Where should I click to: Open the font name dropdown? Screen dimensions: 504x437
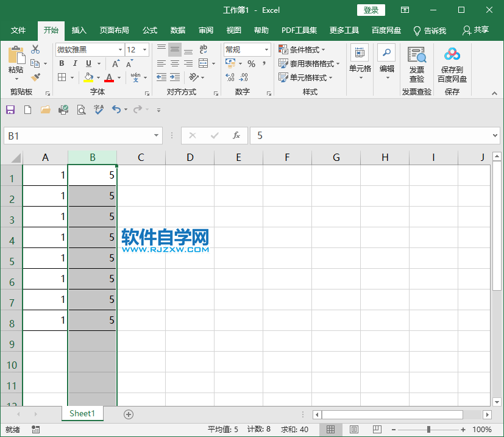(119, 49)
